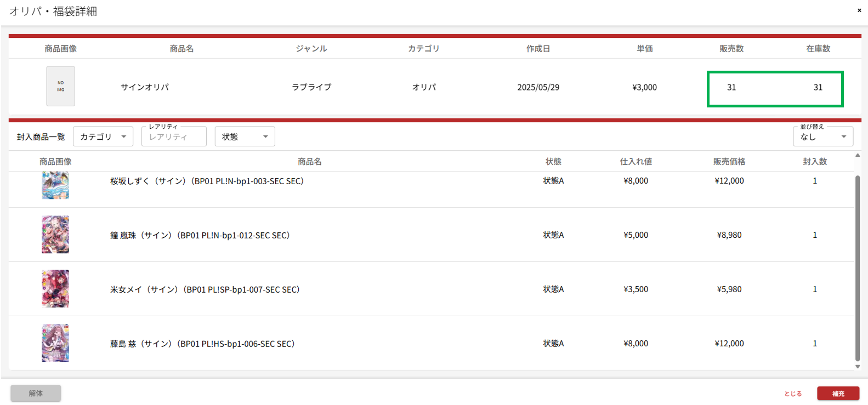Click the 作成日 column header
This screenshot has height=405, width=868.
point(538,49)
